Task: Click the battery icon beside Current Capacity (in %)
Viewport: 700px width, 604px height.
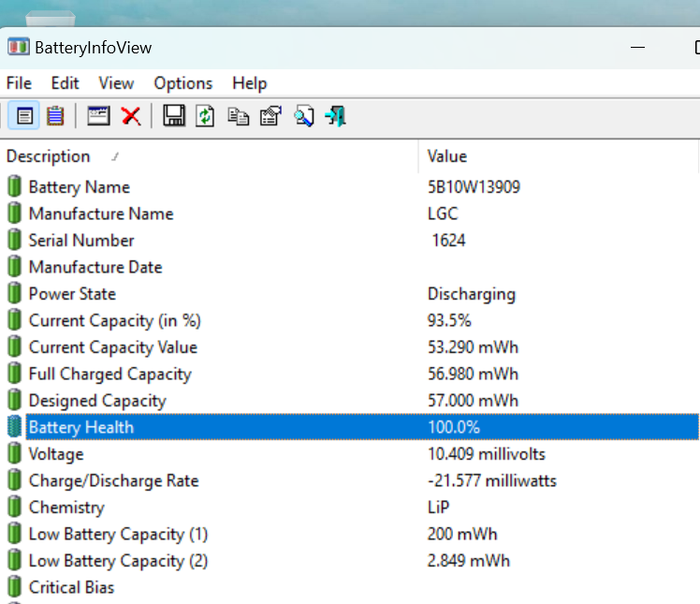Action: (x=14, y=320)
